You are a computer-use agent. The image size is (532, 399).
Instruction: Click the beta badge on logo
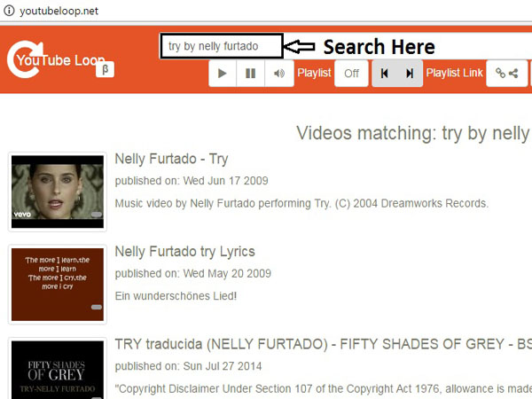tap(105, 69)
